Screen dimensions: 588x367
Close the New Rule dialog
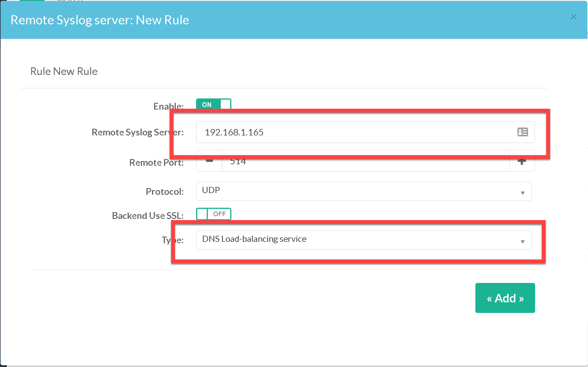pyautogui.click(x=573, y=17)
